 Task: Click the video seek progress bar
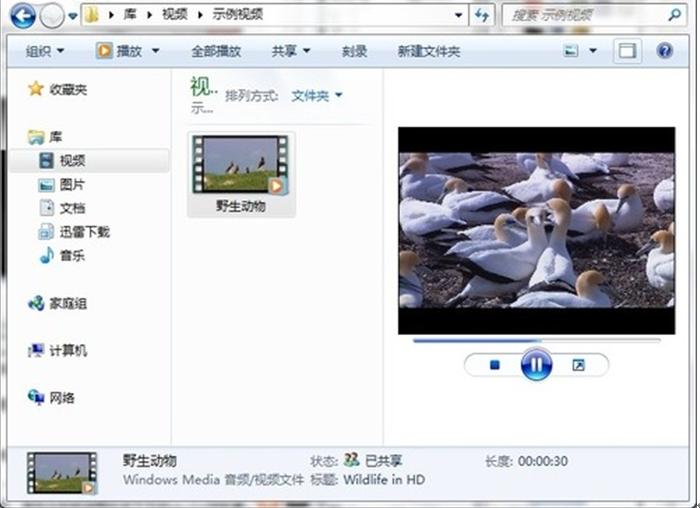coord(536,341)
